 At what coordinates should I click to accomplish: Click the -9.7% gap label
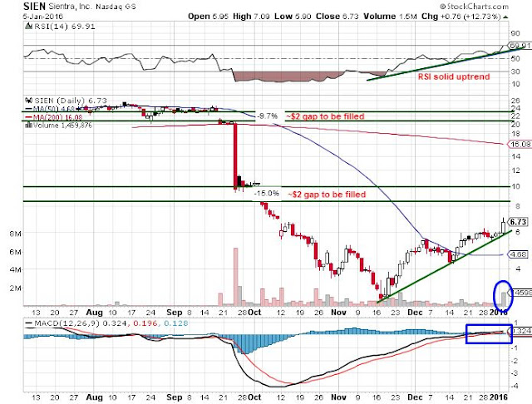pos(268,116)
